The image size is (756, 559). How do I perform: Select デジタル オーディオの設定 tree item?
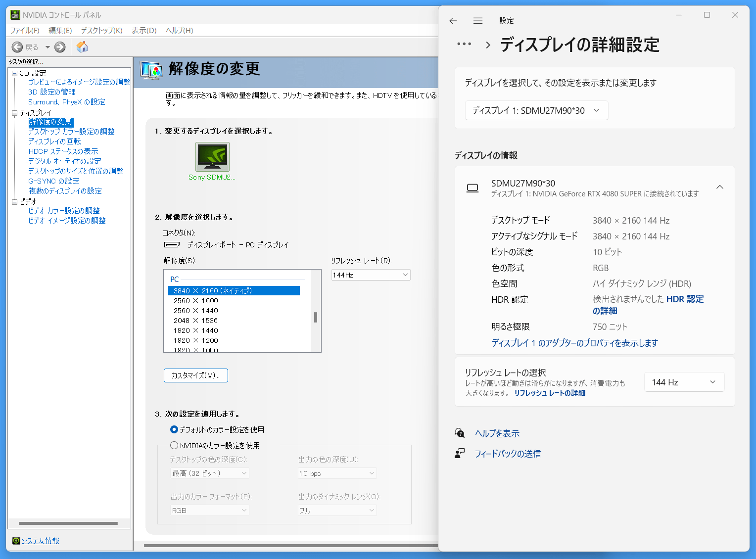[65, 161]
